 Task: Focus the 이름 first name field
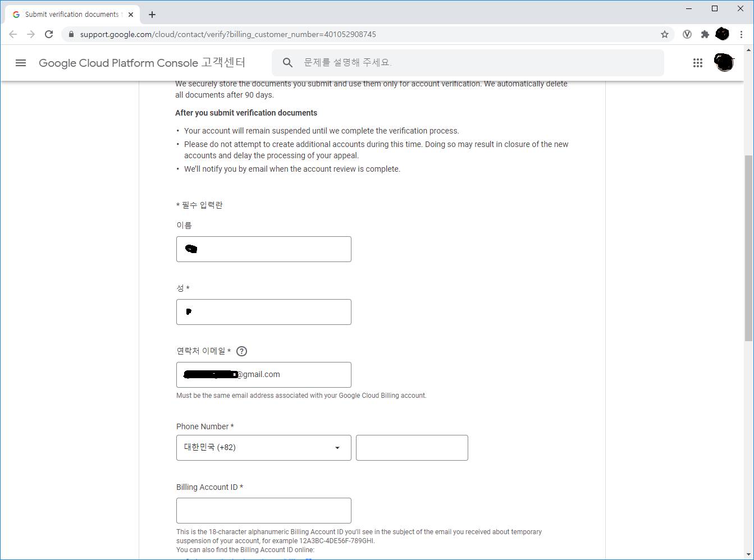264,249
